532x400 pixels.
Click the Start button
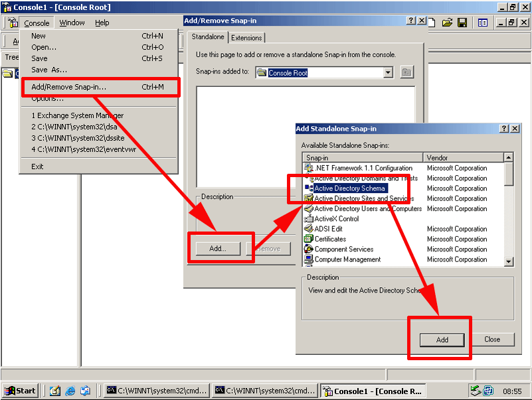click(x=21, y=391)
